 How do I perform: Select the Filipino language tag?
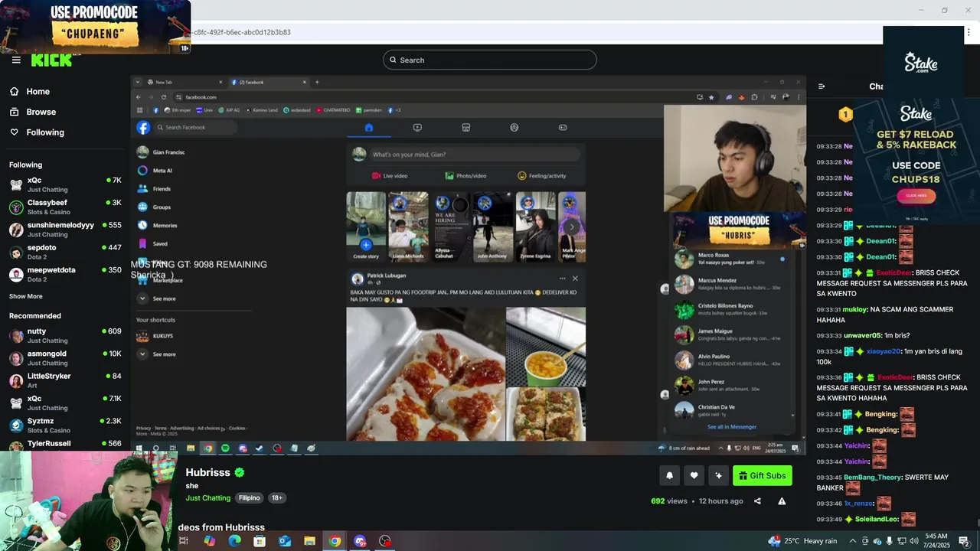[249, 498]
